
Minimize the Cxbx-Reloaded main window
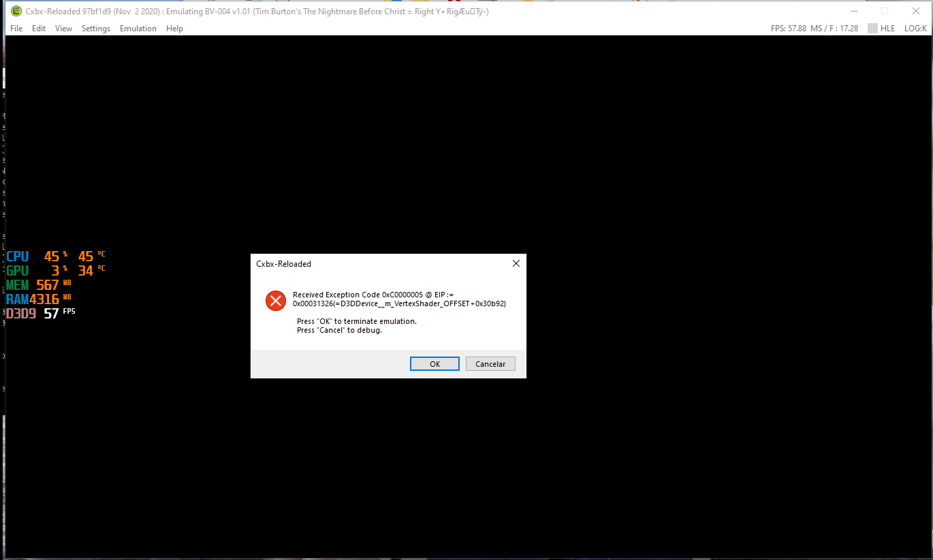854,11
